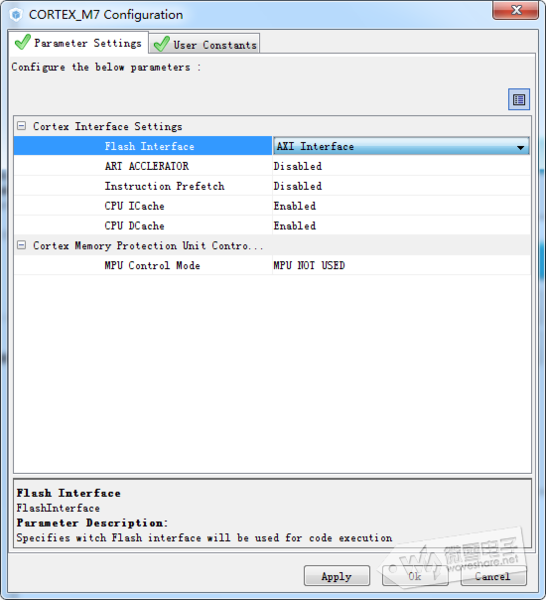
Task: Click the show advanced parameters list icon
Action: pos(519,99)
